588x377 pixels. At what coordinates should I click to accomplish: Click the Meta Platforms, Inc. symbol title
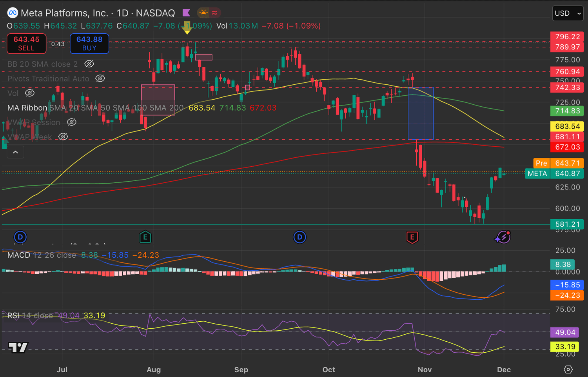pyautogui.click(x=64, y=13)
